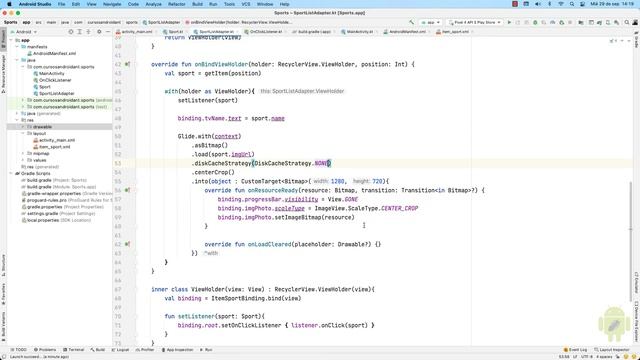Select proguard-rules.pro in Gradle Scripts
The height and width of the screenshot is (360, 640).
click(x=66, y=200)
